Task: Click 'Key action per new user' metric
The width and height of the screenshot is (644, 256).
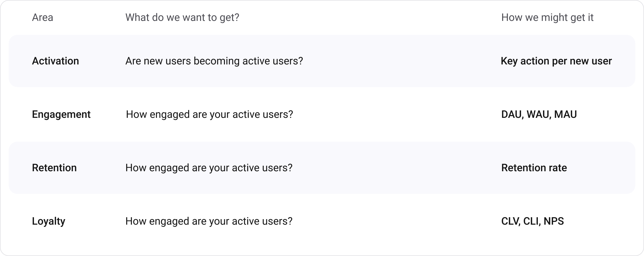Action: point(556,61)
